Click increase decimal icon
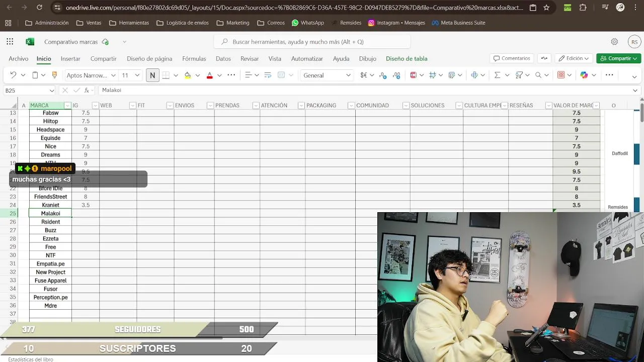Viewport: 644px width, 362px height. point(396,75)
